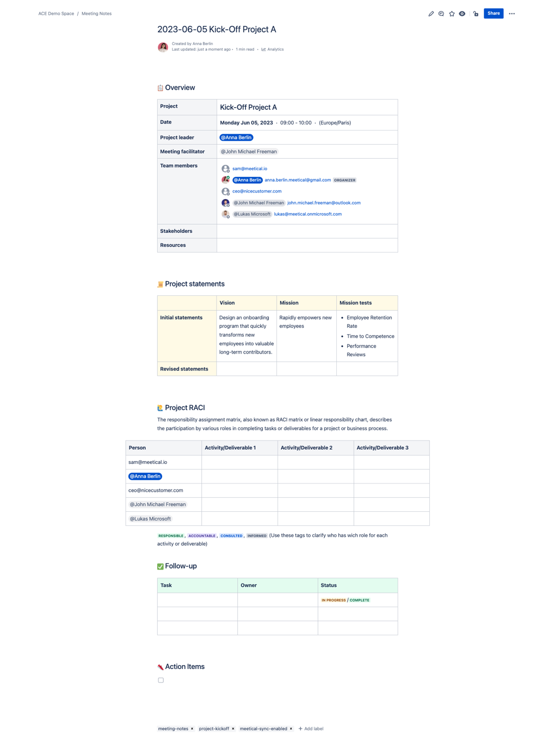The height and width of the screenshot is (756, 554).
Task: Remove the project-kickoff label
Action: pyautogui.click(x=232, y=729)
